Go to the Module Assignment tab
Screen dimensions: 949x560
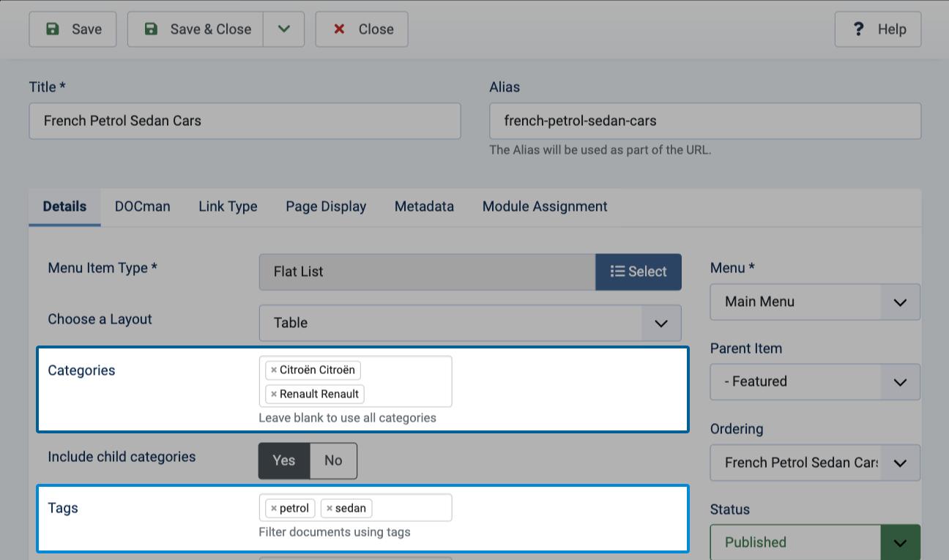click(545, 207)
